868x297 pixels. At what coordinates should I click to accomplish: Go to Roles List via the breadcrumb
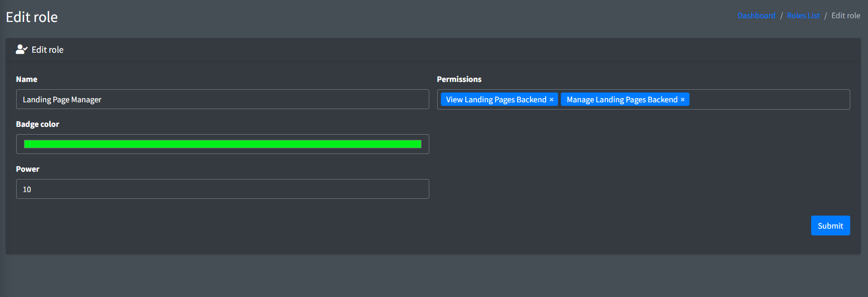(x=803, y=16)
